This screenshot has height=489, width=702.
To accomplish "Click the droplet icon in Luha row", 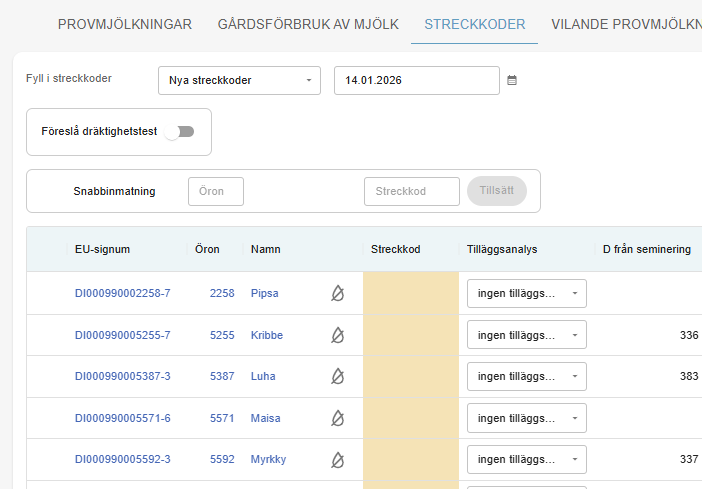I will point(338,376).
